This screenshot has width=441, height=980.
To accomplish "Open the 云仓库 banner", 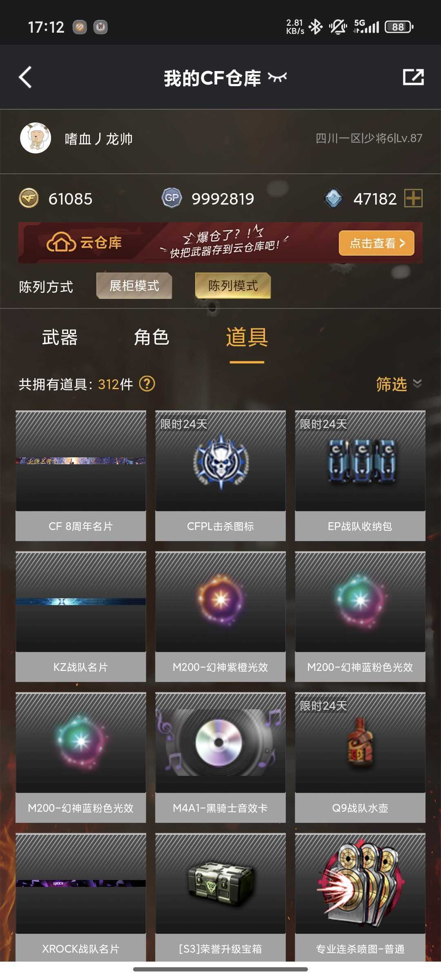I will point(220,243).
